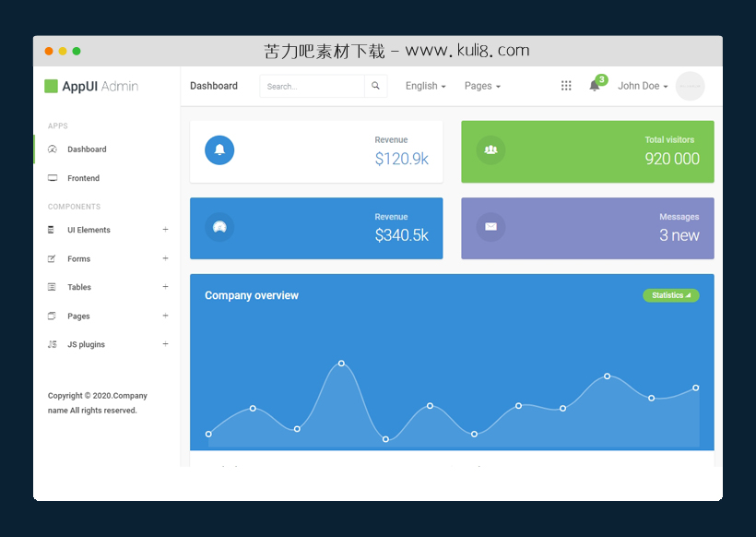Viewport: 756px width, 537px height.
Task: Open the apps grid icon
Action: 566,86
